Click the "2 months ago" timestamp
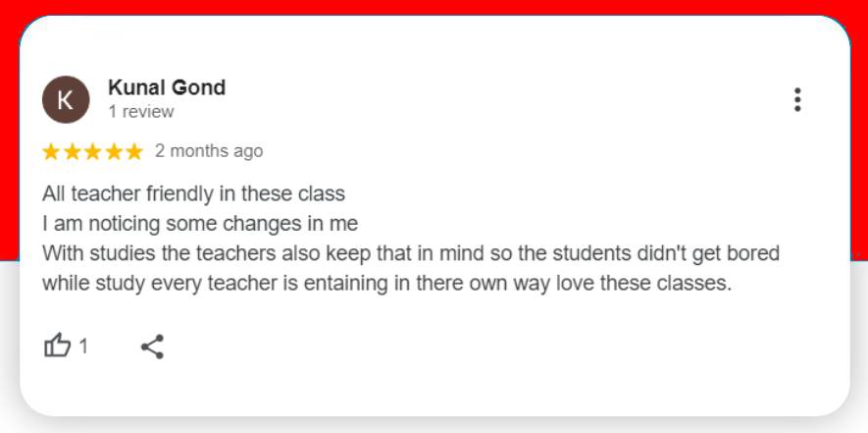This screenshot has width=868, height=433. pyautogui.click(x=209, y=151)
